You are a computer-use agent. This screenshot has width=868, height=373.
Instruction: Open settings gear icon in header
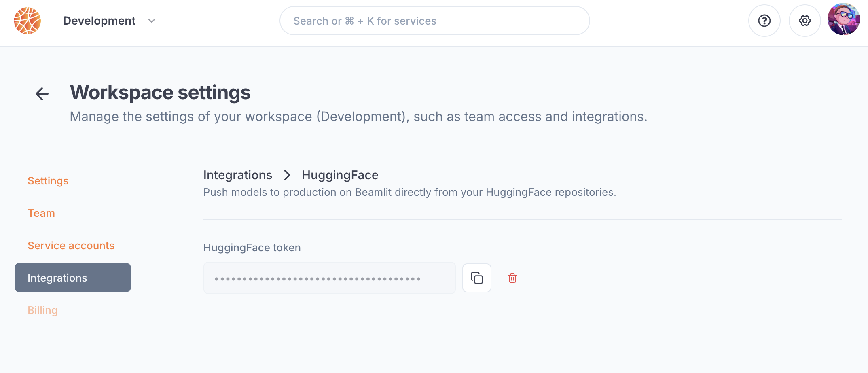(x=804, y=21)
